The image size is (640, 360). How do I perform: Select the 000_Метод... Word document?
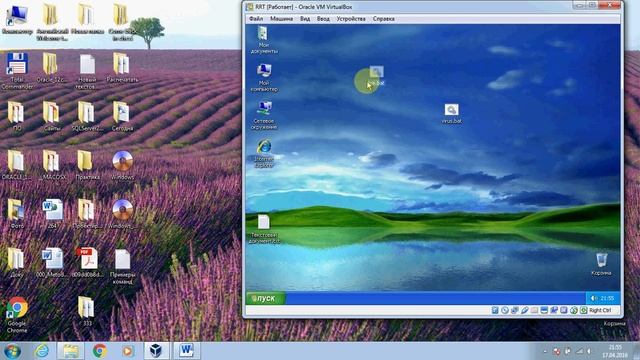point(51,263)
